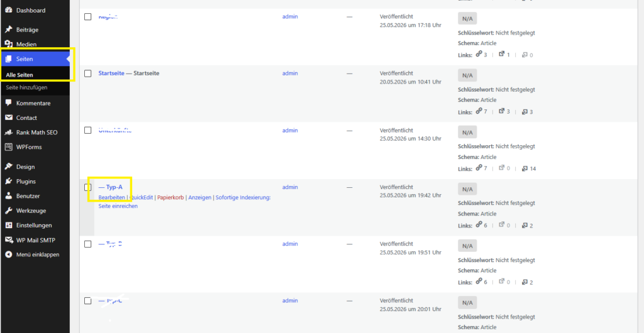Click Bearbeiten under Typ-A
This screenshot has width=644, height=333.
click(x=112, y=197)
